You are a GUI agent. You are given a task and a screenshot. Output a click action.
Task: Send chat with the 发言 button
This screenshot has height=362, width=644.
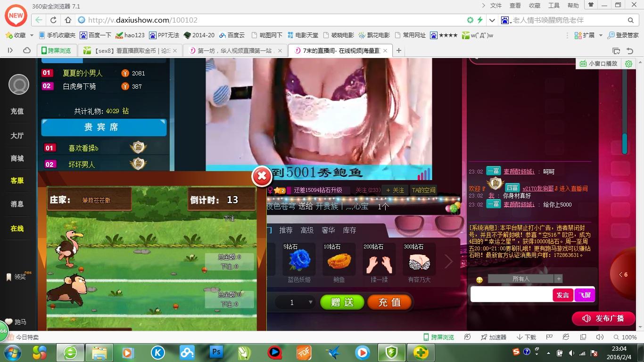(563, 295)
